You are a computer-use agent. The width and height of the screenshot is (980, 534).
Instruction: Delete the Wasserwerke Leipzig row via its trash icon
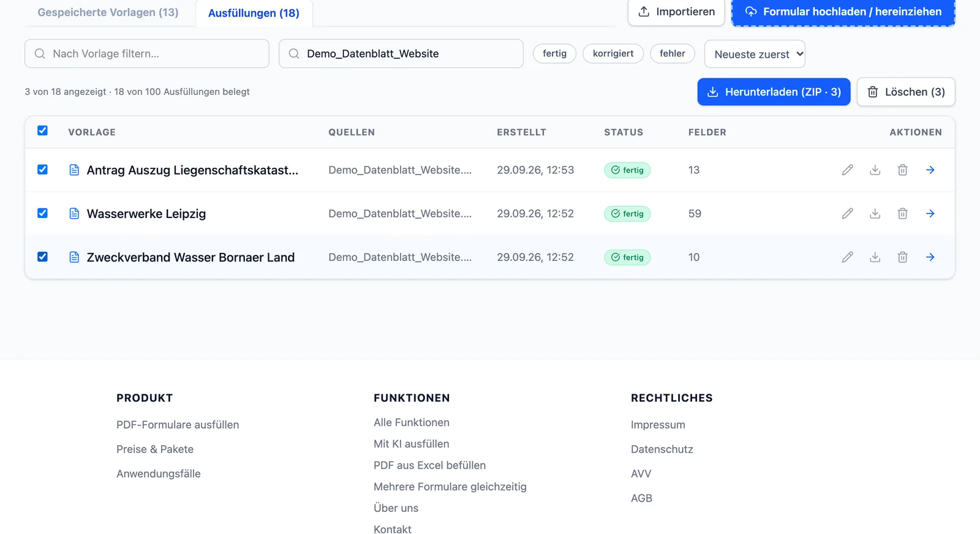[x=902, y=214]
